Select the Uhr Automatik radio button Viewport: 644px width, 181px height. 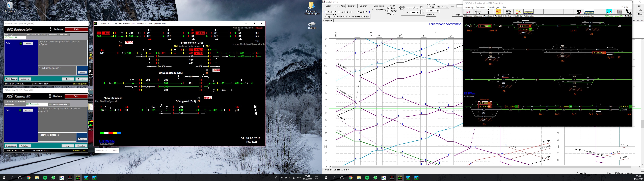click(x=436, y=7)
